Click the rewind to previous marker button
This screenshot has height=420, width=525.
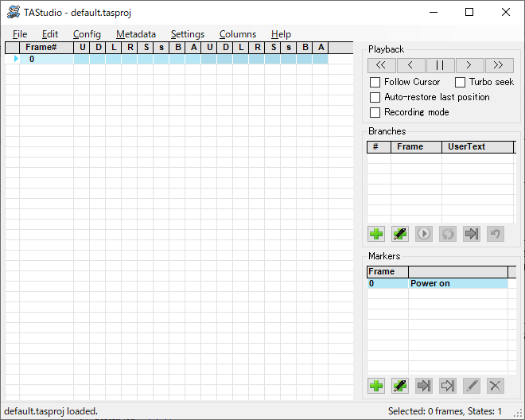click(381, 65)
